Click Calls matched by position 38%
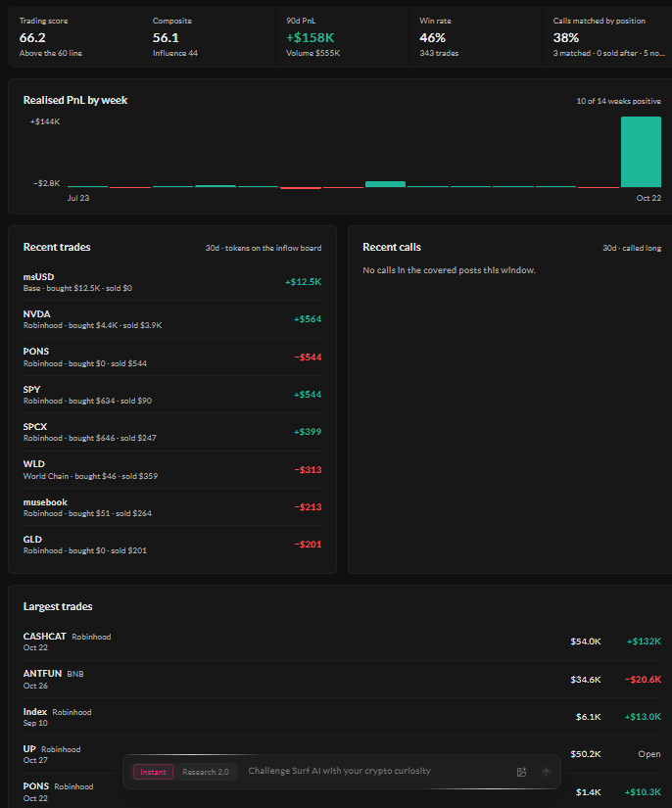Viewport: 672px width, 808px height. pyautogui.click(x=566, y=37)
